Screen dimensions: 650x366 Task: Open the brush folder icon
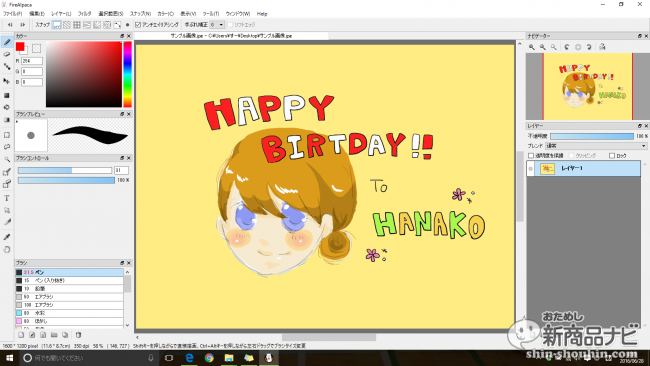[x=54, y=335]
